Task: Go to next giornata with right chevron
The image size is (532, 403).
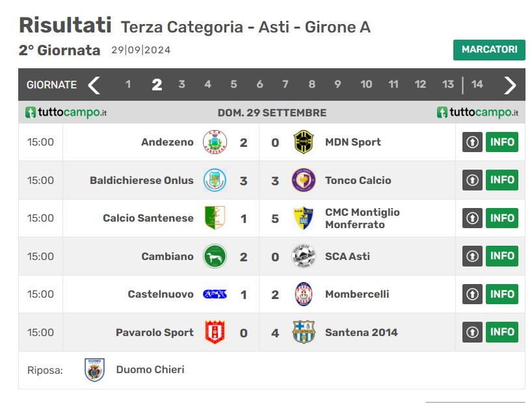Action: click(510, 85)
